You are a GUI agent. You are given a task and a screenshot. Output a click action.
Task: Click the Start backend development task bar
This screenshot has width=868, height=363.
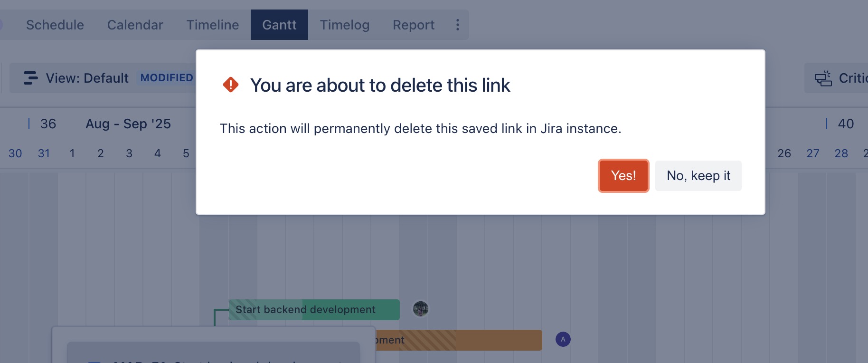click(313, 310)
